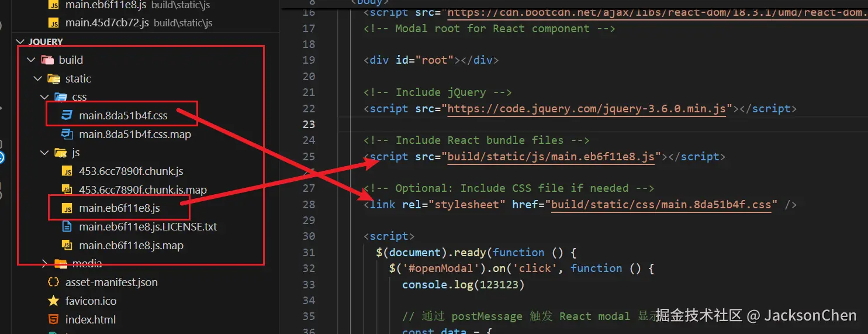This screenshot has width=868, height=334.
Task: Click the 'Optional: Include CSS file if needed' comment
Action: point(509,188)
